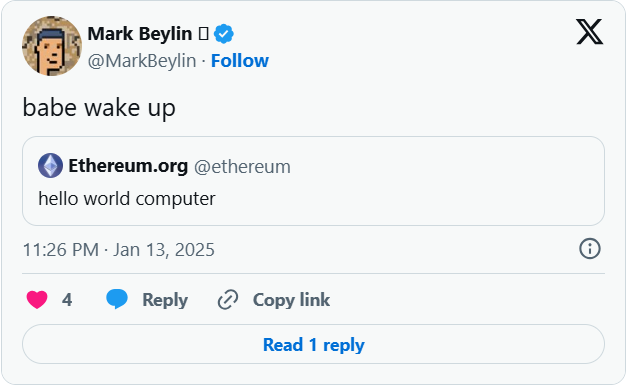Click the 11:26 PM Jan 13, 2025 timestamp
The image size is (626, 386).
[x=119, y=250]
